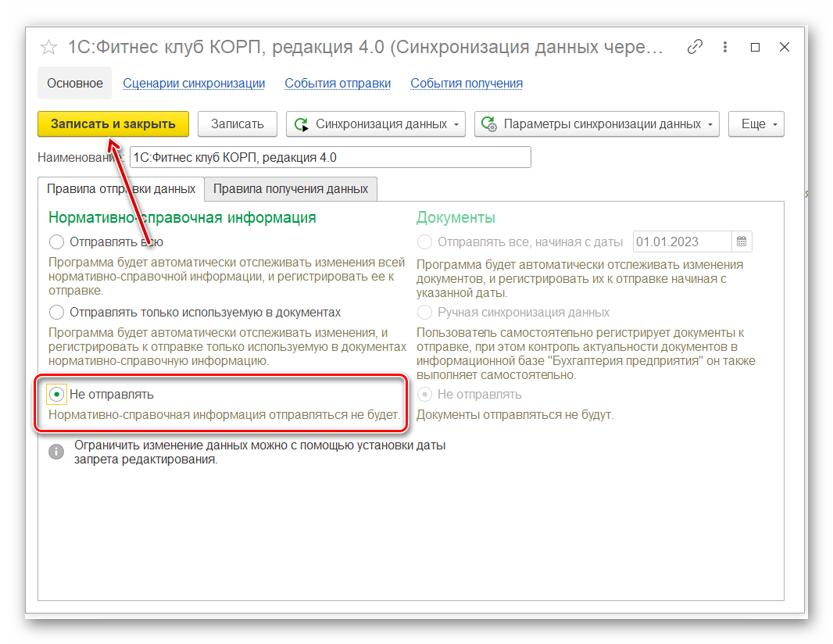Open the three-dot menu in title bar
Viewport: 833px width, 644px height.
[x=724, y=47]
